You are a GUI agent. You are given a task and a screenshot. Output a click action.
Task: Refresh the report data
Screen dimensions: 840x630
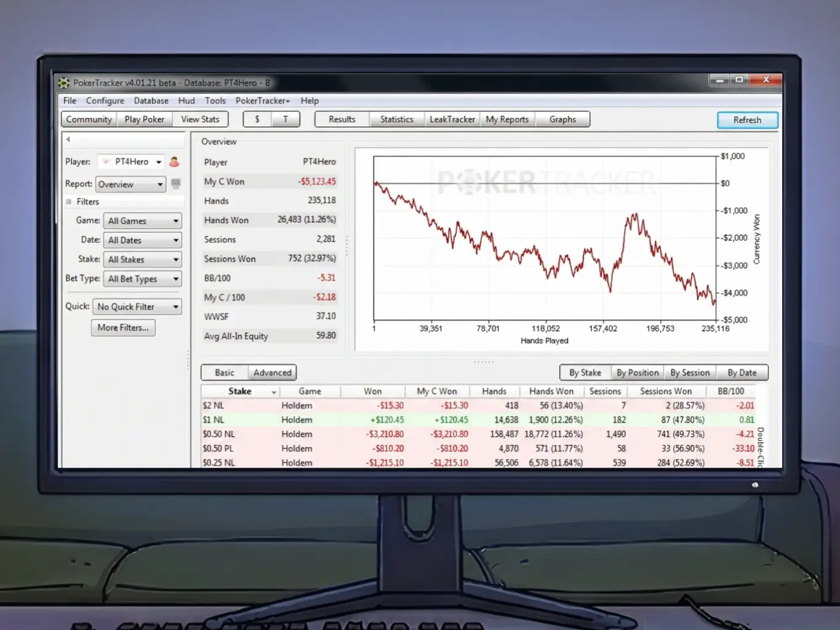pyautogui.click(x=747, y=119)
